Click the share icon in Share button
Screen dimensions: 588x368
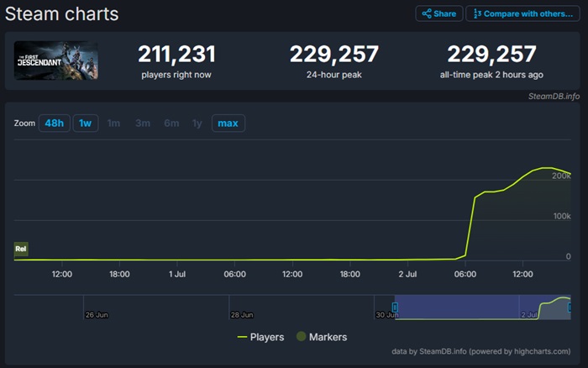pyautogui.click(x=427, y=14)
